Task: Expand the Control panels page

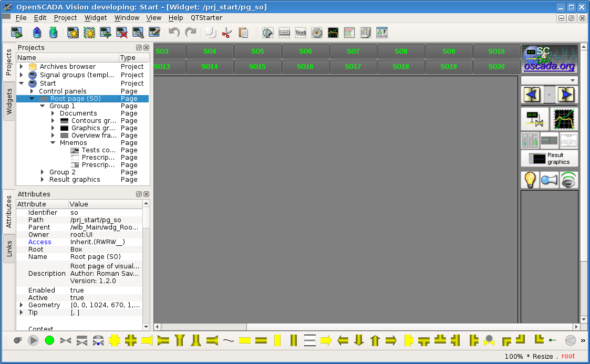Action: click(32, 91)
